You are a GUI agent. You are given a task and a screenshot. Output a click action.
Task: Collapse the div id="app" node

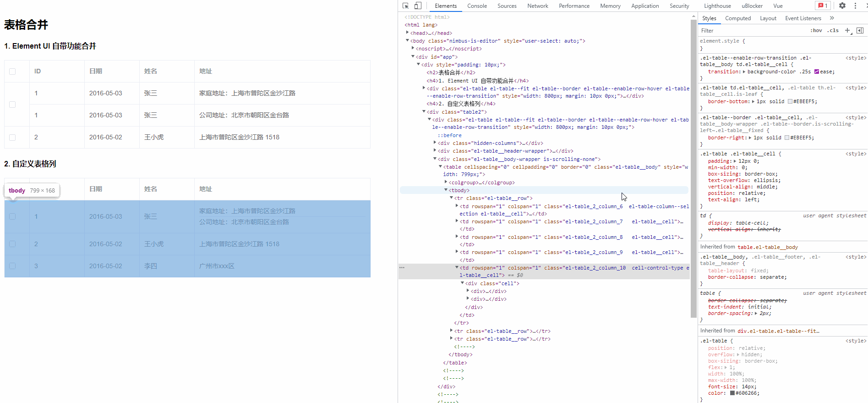pos(413,56)
